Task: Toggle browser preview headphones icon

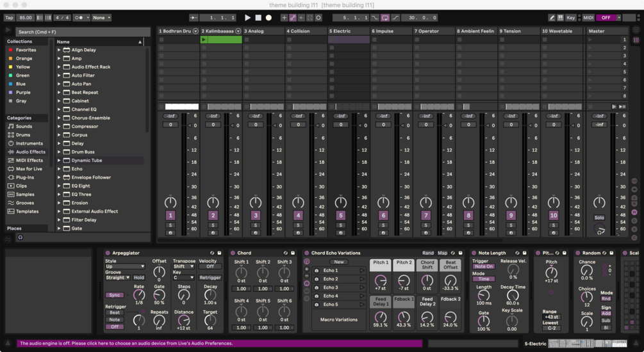Action: pyautogui.click(x=20, y=237)
